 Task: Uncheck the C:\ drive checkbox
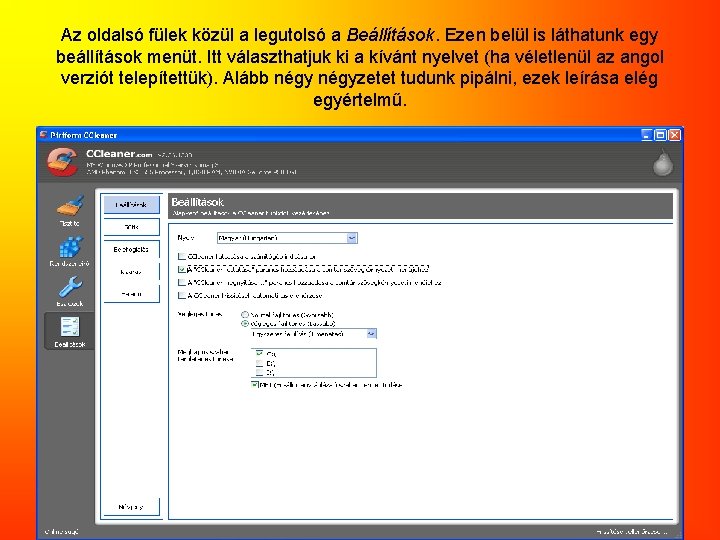pos(259,354)
